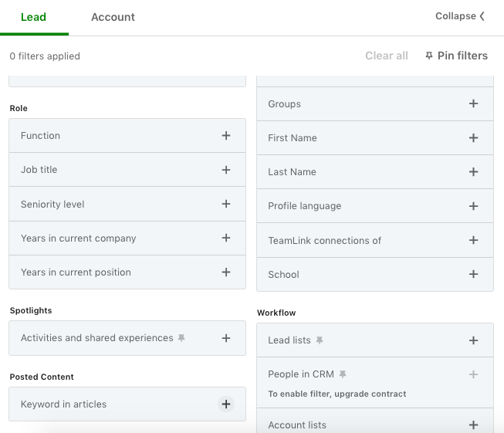This screenshot has height=433, width=504.
Task: Toggle the pin next to People in CRM
Action: (x=343, y=374)
